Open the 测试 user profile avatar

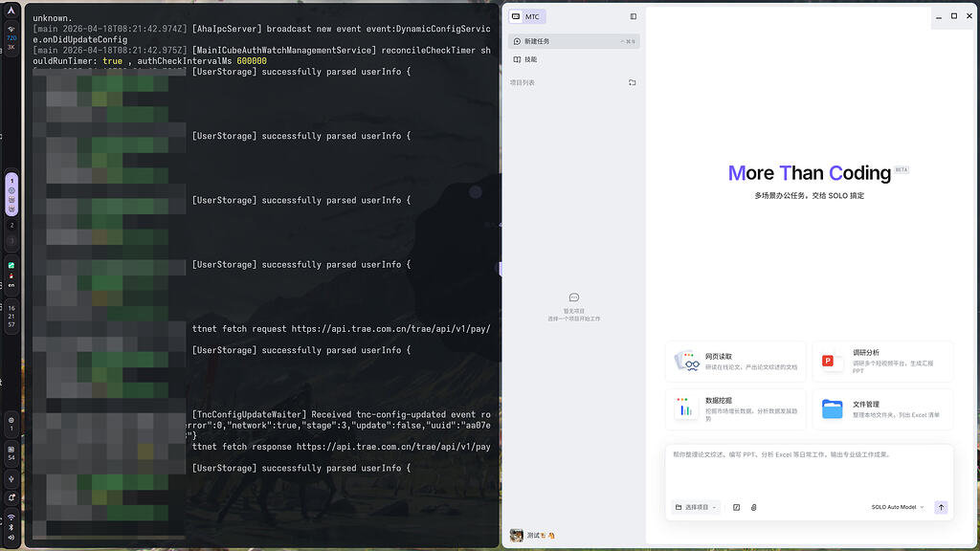click(x=516, y=536)
